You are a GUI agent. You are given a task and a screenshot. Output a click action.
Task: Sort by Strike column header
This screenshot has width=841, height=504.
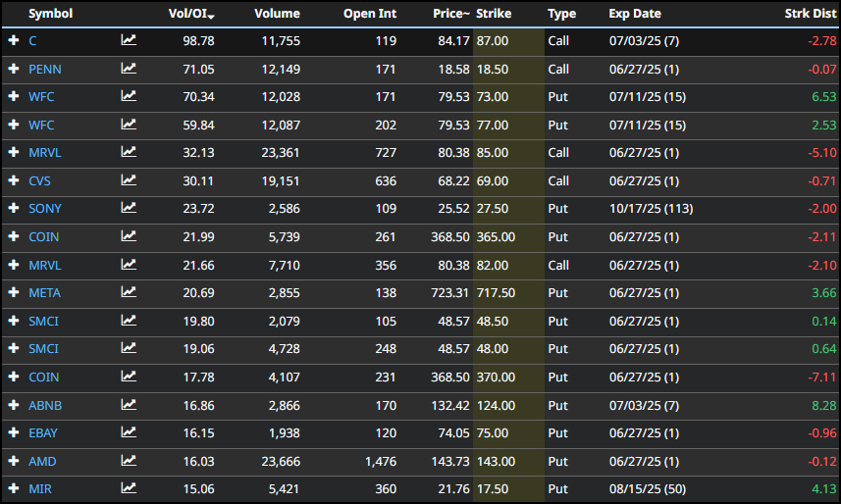(494, 14)
